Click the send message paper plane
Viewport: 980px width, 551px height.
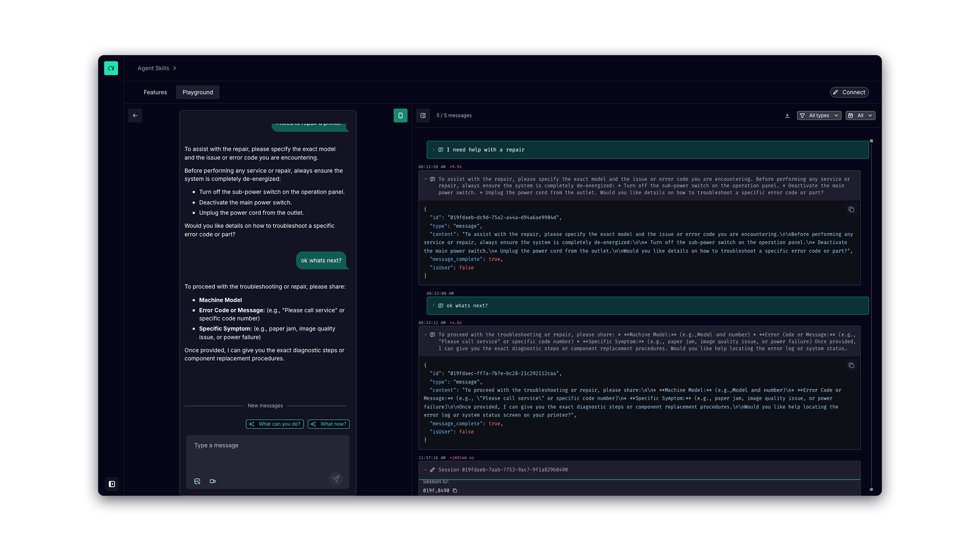336,479
